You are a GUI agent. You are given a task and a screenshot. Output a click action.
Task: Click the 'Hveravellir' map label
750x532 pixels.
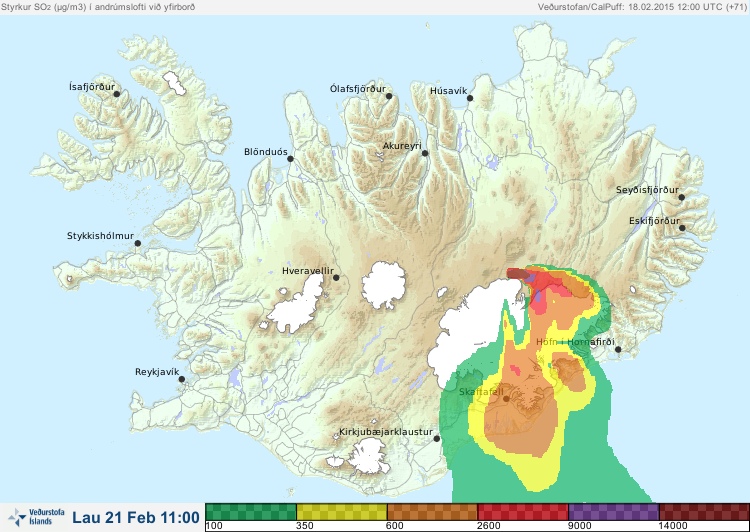click(x=308, y=271)
